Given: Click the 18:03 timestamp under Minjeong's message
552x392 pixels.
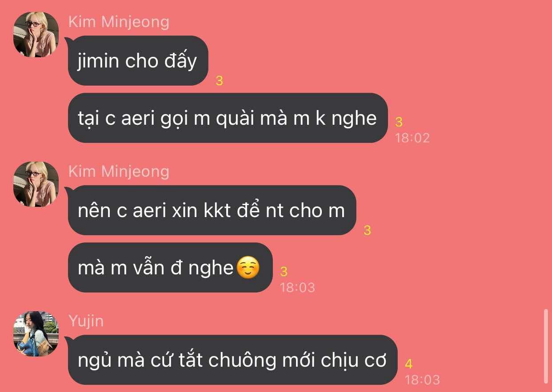Looking at the screenshot, I should 297,287.
